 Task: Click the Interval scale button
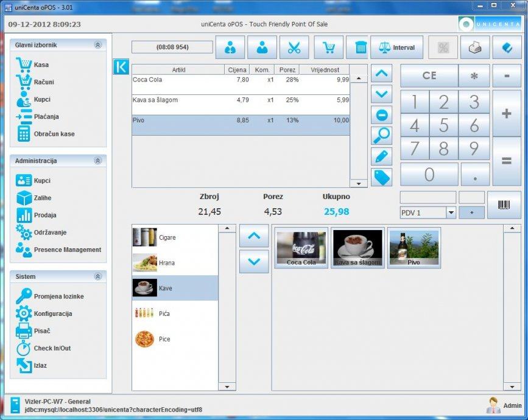tap(397, 47)
